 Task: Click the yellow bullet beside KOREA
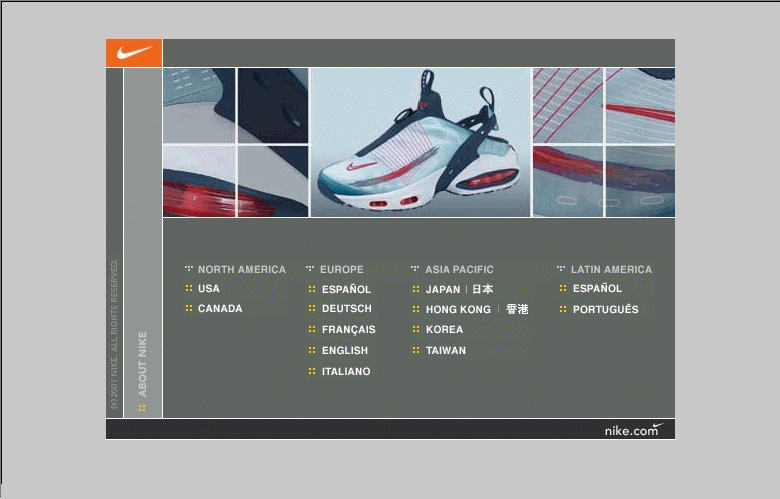click(416, 329)
